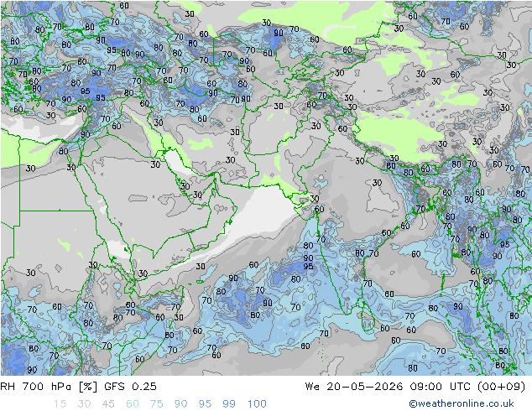Click legend value 45
The image size is (532, 411).
click(108, 404)
